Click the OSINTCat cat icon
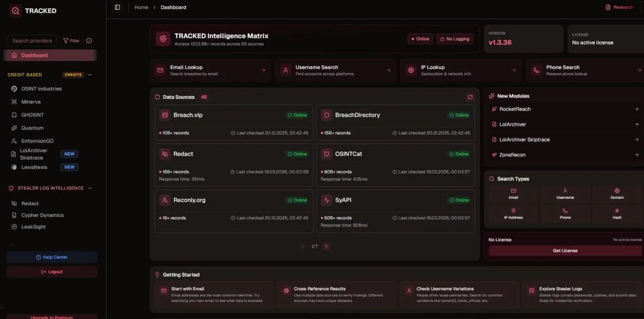 [x=326, y=154]
